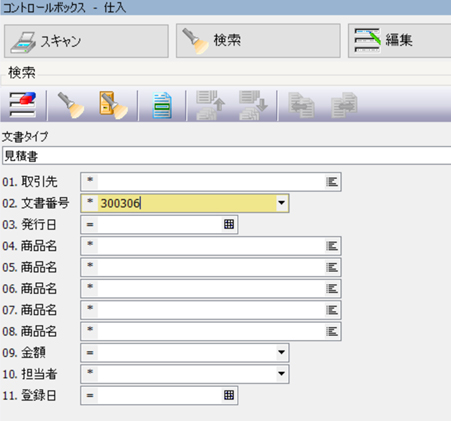
Task: Expand the 09. 金額 dropdown arrow
Action: tap(281, 352)
